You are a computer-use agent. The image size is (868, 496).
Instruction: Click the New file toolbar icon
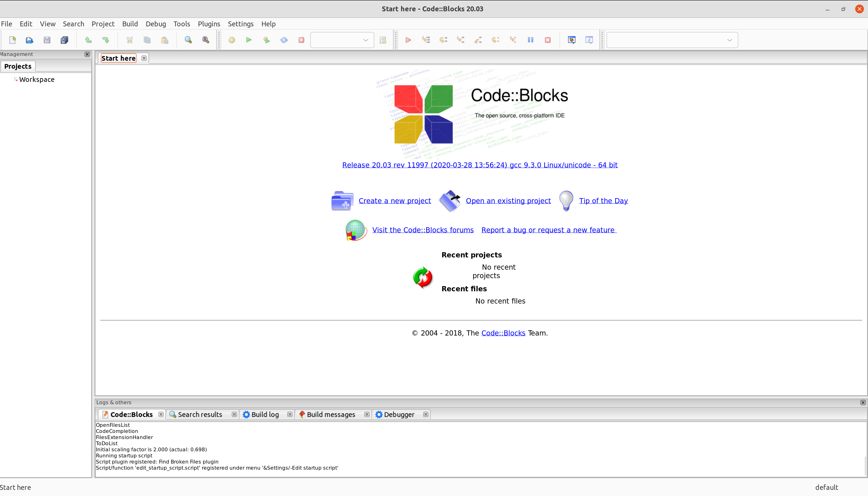click(13, 40)
